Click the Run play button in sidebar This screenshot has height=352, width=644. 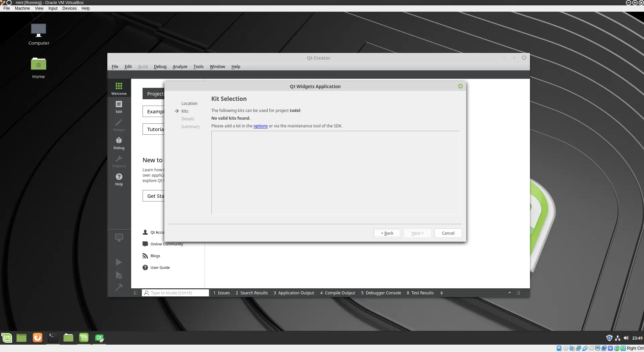(x=119, y=262)
